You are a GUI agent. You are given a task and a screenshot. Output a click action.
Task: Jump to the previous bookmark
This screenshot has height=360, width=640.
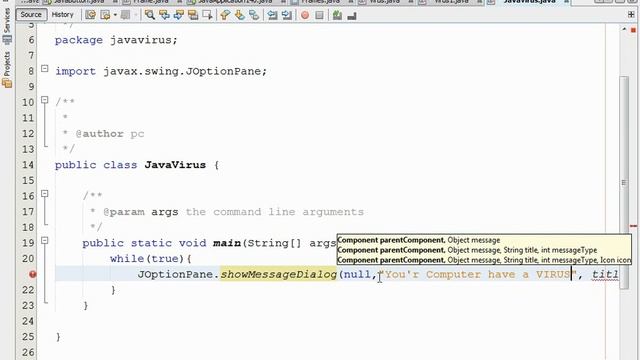pyautogui.click(x=225, y=16)
